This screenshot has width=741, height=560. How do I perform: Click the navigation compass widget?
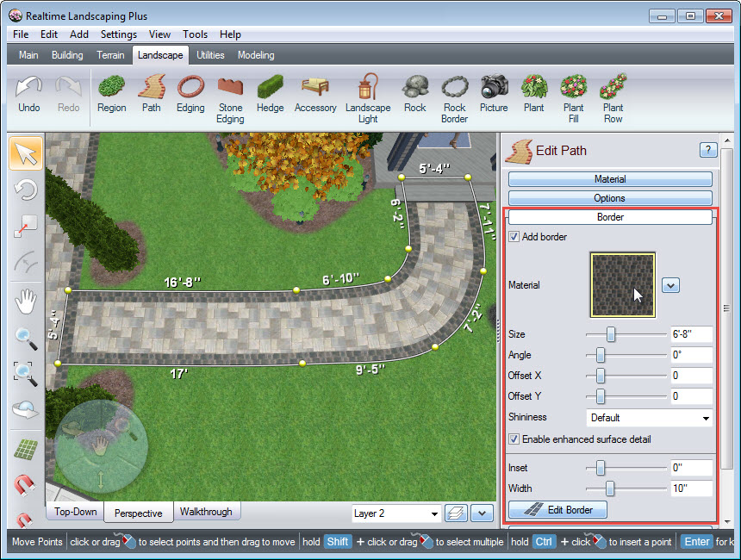(101, 446)
